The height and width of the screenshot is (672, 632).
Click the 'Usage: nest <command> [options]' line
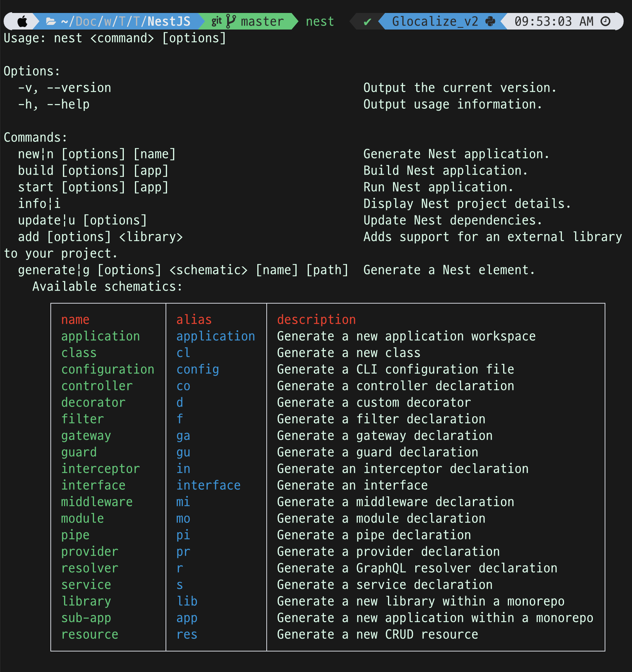[115, 38]
